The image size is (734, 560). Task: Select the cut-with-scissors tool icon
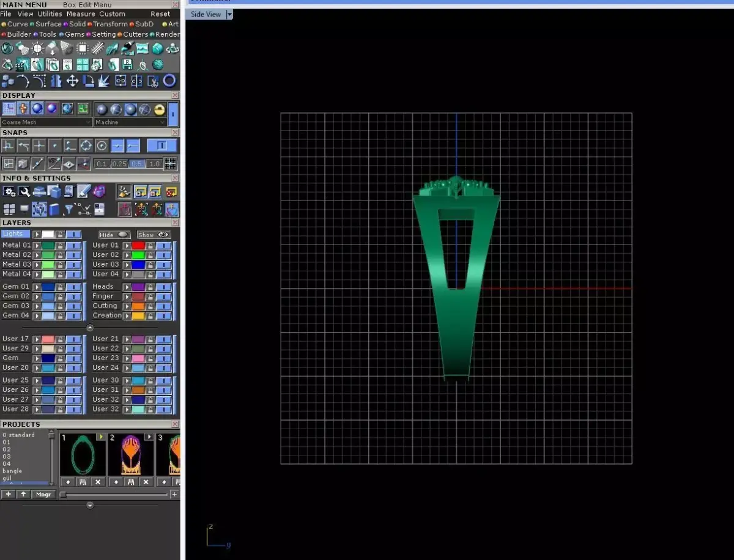point(153,81)
